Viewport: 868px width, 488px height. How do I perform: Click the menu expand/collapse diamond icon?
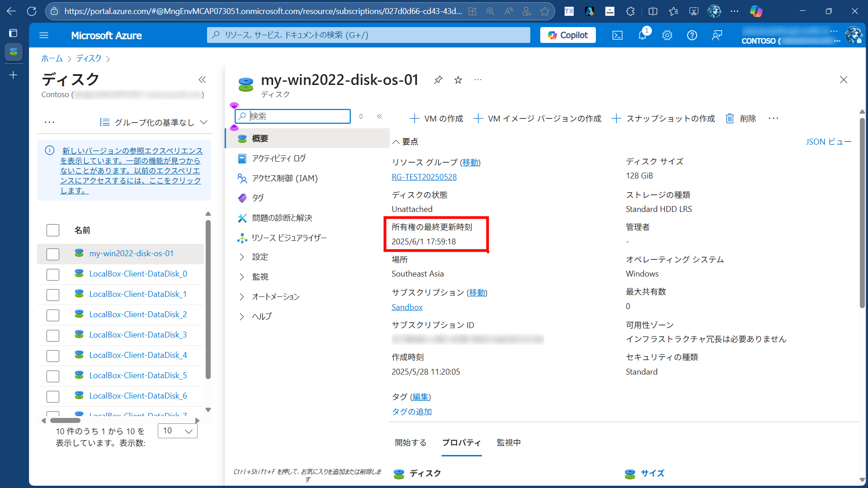click(361, 117)
